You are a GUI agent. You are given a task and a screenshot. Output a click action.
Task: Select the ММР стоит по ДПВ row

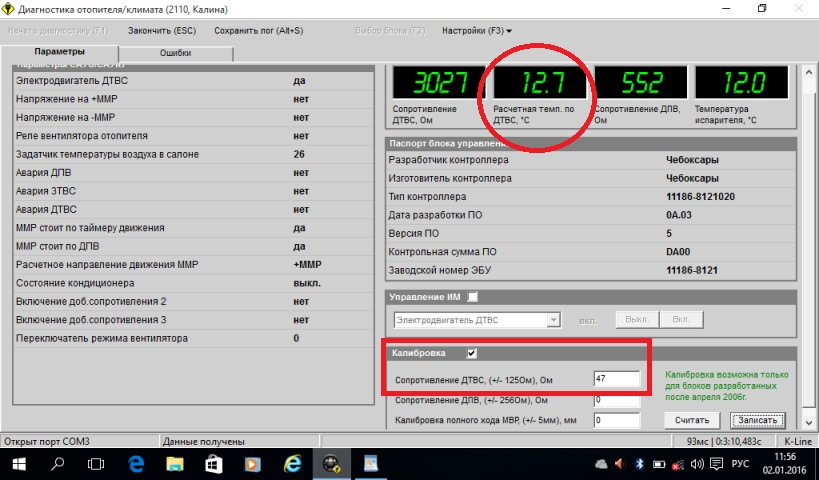click(193, 247)
